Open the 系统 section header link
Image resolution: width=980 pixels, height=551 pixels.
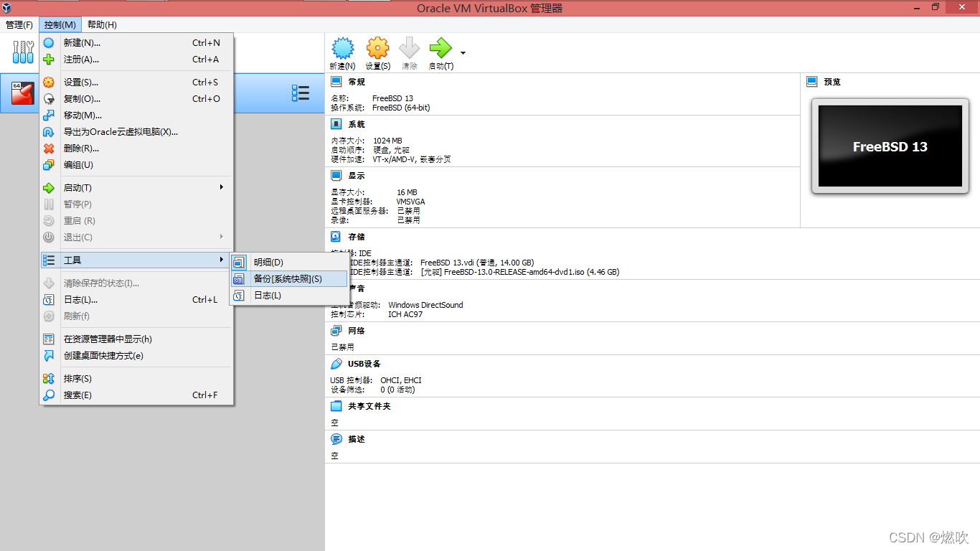click(x=357, y=124)
